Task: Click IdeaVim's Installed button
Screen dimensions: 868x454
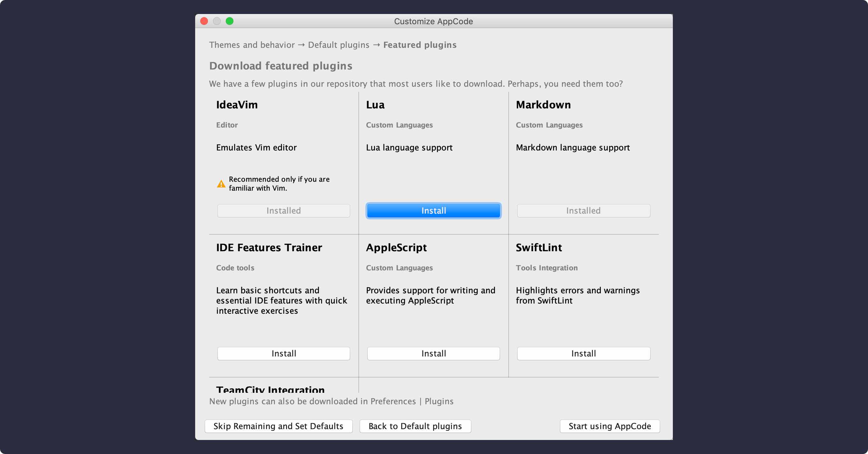Action: pos(283,211)
